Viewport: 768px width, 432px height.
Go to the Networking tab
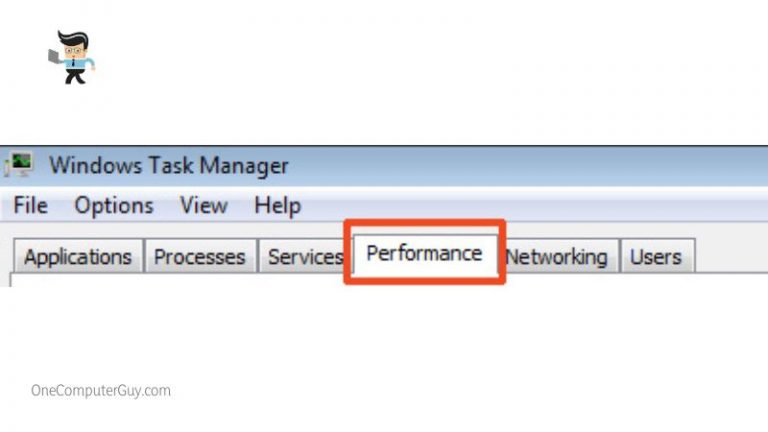coord(557,257)
